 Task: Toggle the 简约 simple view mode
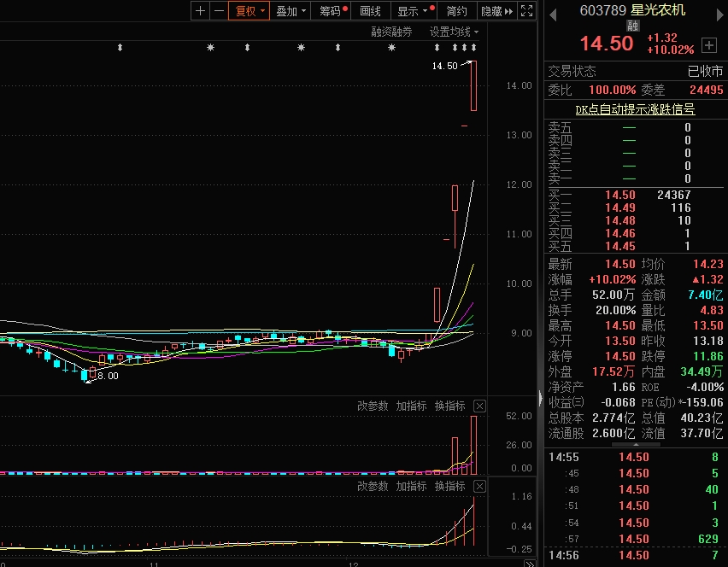pyautogui.click(x=456, y=11)
